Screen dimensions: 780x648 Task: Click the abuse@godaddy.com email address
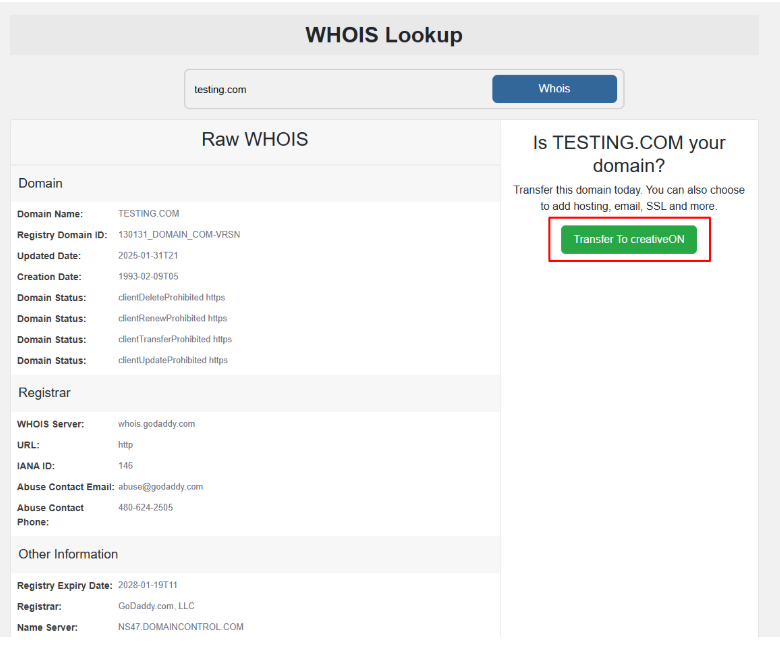160,487
